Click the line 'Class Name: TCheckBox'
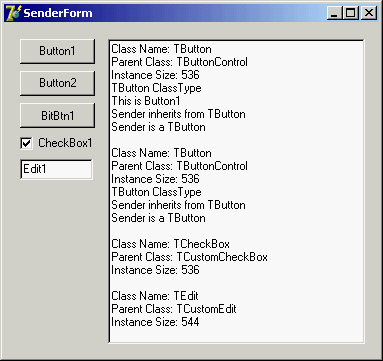This screenshot has height=361, width=383. [170, 244]
